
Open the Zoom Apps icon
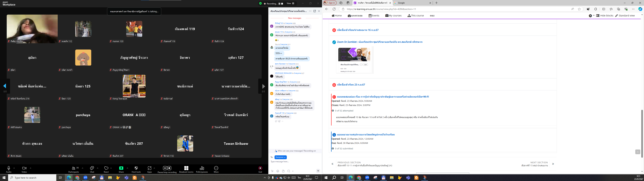149,168
